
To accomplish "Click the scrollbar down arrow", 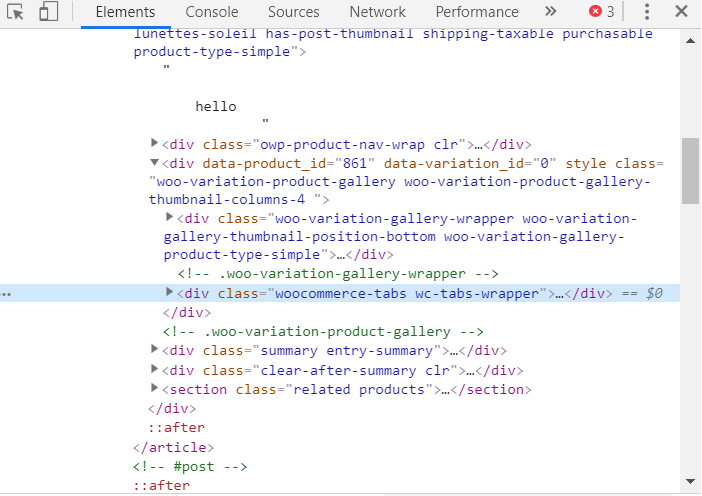I will tap(690, 481).
